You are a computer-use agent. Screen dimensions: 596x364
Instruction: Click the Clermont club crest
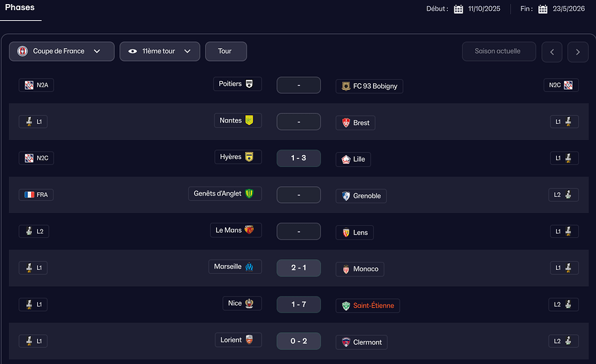(346, 342)
